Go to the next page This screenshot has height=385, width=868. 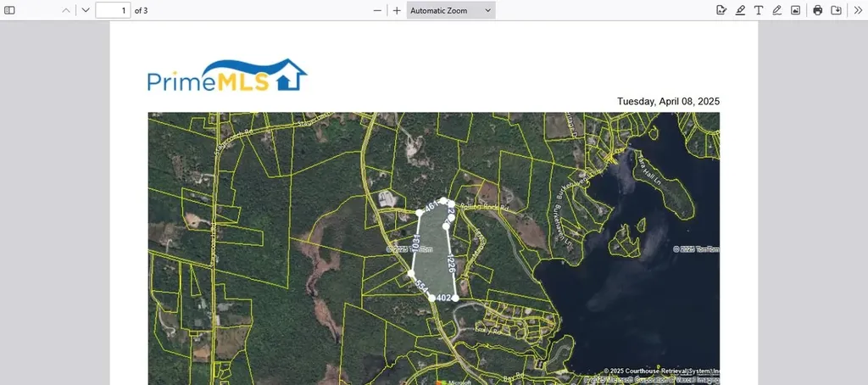click(85, 10)
